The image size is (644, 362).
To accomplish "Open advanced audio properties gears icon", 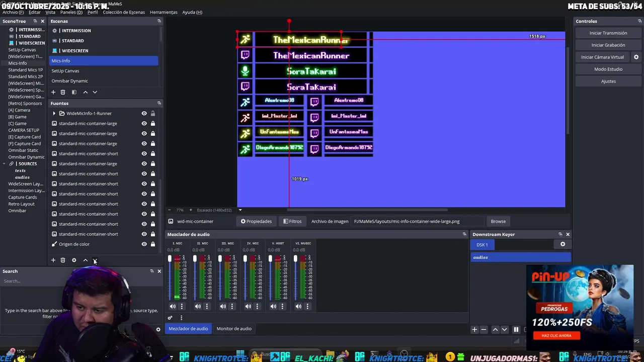I will click(x=170, y=318).
